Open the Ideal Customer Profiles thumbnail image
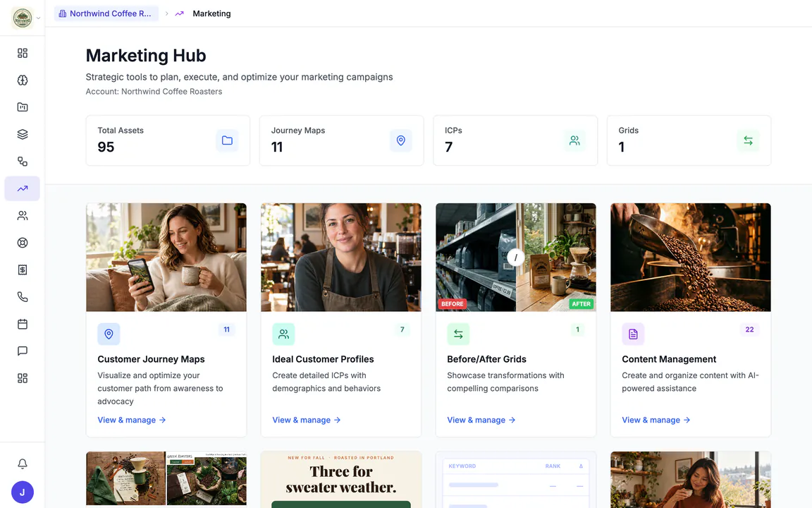This screenshot has width=812, height=508. [340, 257]
